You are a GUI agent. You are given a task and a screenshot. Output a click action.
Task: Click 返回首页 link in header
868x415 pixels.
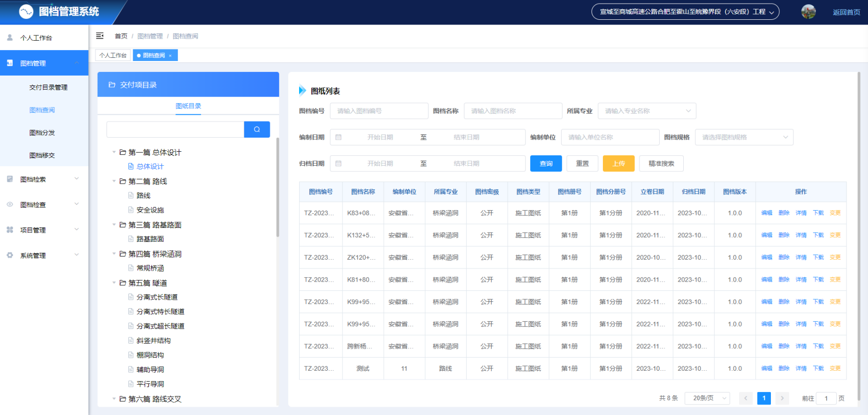coord(847,12)
